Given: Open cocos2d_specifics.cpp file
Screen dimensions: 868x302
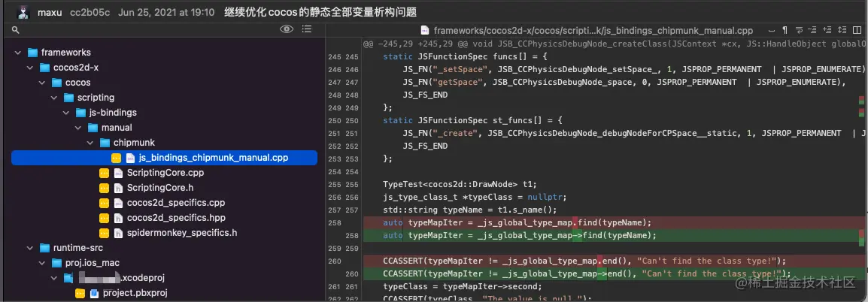Looking at the screenshot, I should (x=176, y=202).
